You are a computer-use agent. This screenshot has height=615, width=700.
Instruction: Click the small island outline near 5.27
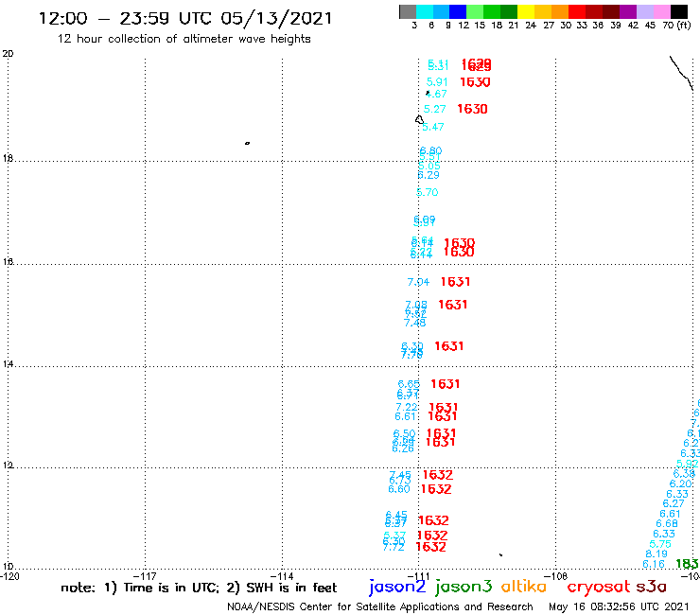419,119
